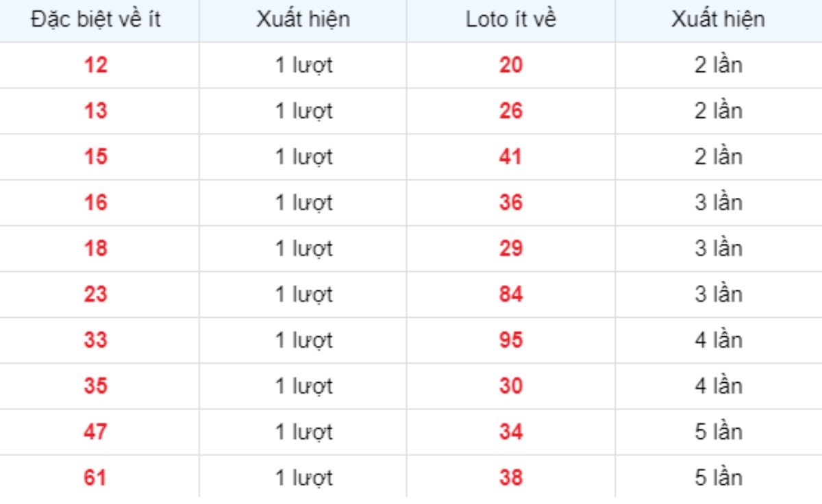This screenshot has height=504, width=822.
Task: Select red number 12 in the first column
Action: coord(96,65)
